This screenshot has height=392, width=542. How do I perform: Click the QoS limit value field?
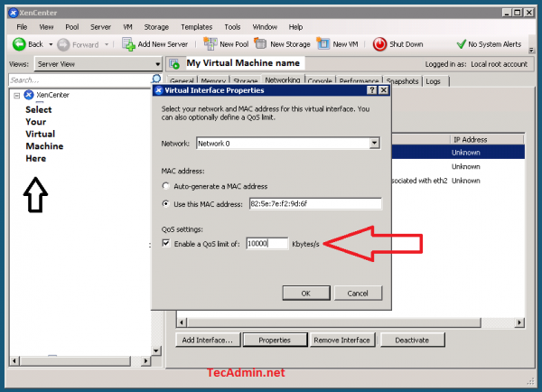(266, 244)
